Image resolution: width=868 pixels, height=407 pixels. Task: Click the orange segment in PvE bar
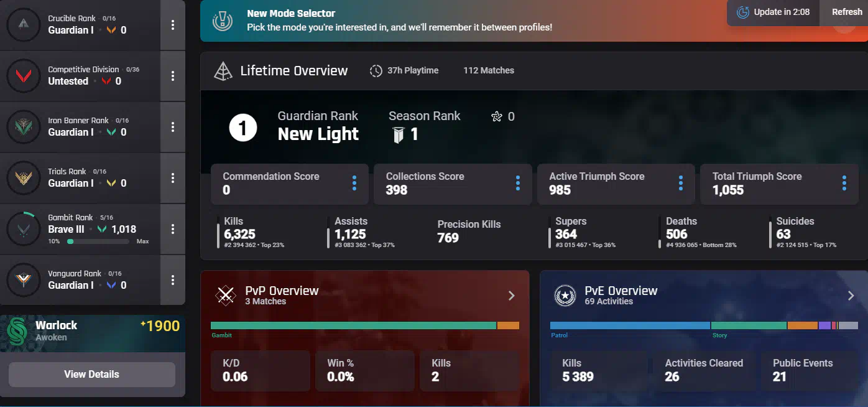803,325
